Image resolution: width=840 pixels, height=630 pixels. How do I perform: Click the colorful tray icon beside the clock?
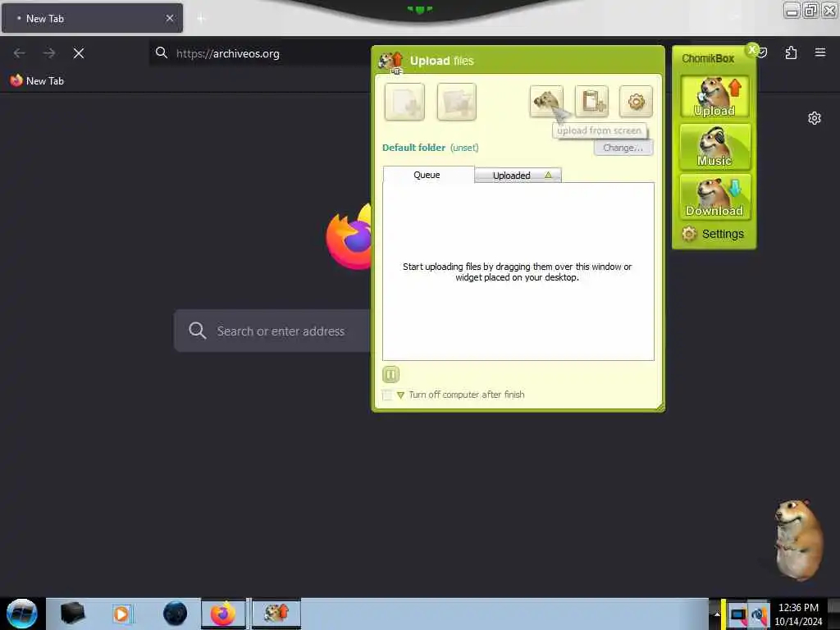coord(759,615)
